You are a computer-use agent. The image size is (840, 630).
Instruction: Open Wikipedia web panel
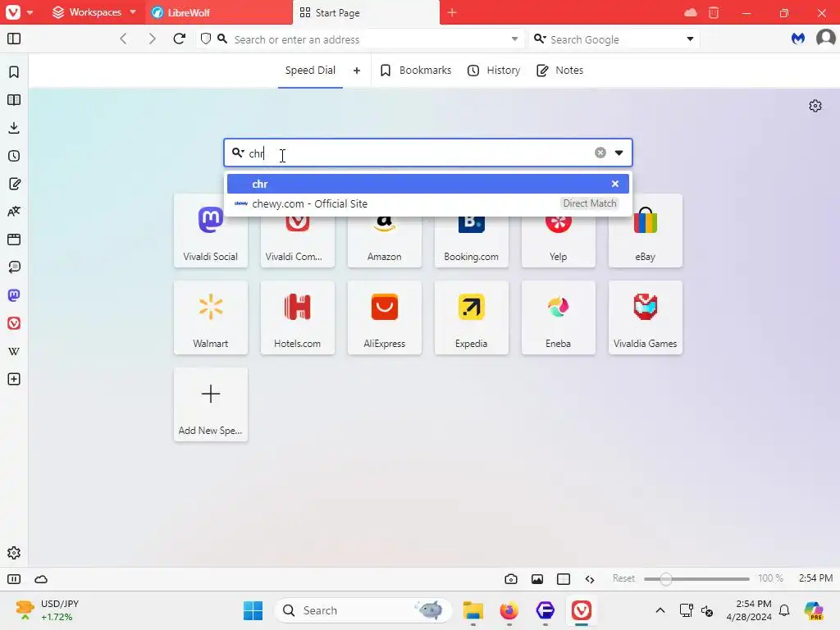point(14,351)
